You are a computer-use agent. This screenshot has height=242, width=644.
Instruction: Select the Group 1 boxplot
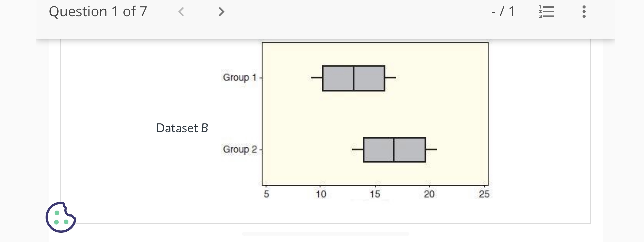pyautogui.click(x=353, y=78)
